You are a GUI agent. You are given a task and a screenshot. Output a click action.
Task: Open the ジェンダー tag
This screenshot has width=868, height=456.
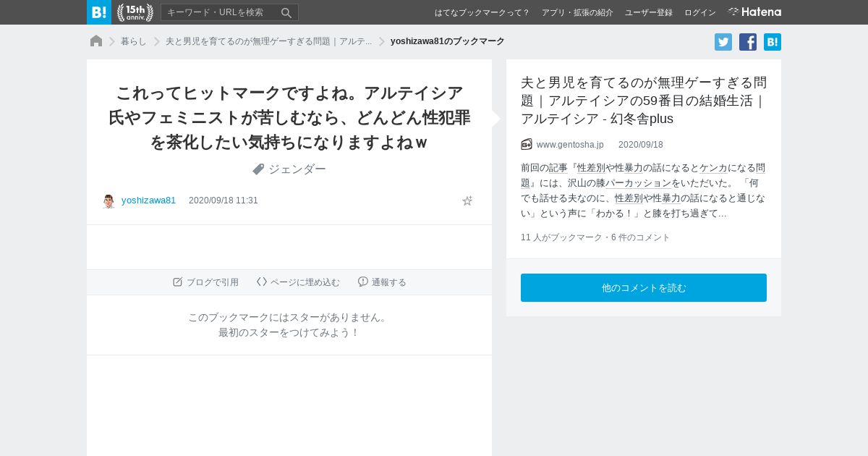[x=297, y=169]
